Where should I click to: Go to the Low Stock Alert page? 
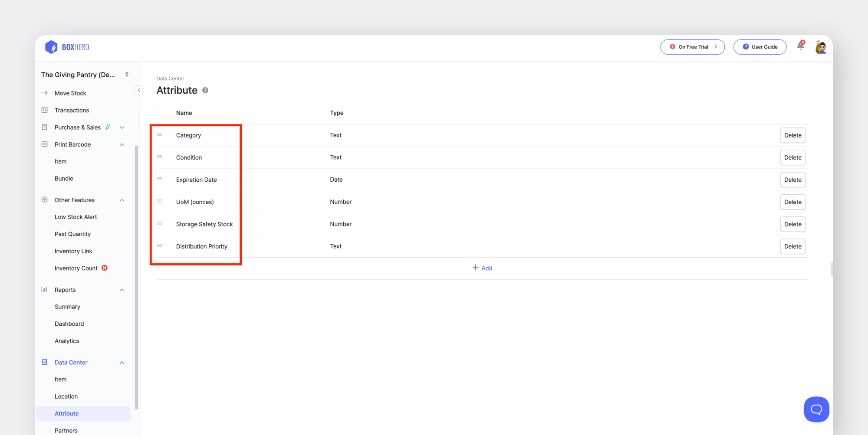pyautogui.click(x=76, y=216)
